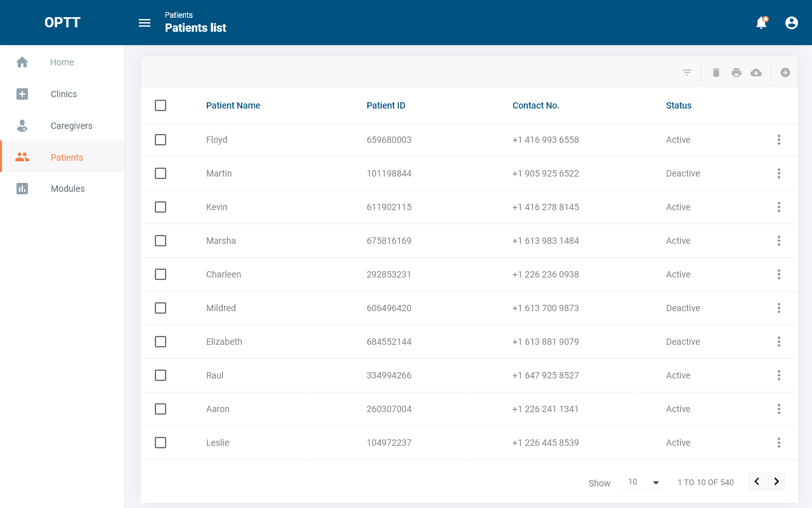Click the filter list icon
Image resolution: width=812 pixels, height=508 pixels.
tap(687, 72)
